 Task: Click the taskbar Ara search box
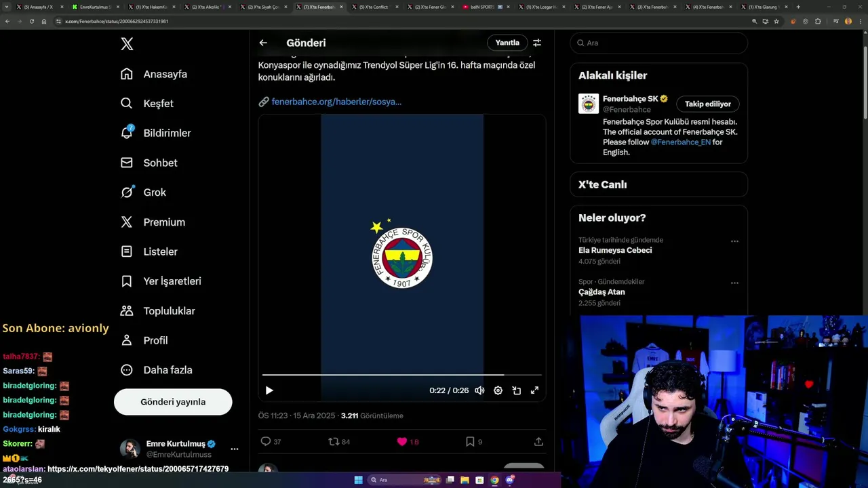(x=405, y=480)
